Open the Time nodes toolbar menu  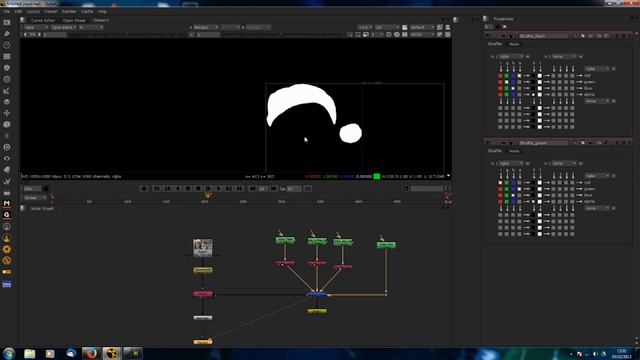(7, 45)
